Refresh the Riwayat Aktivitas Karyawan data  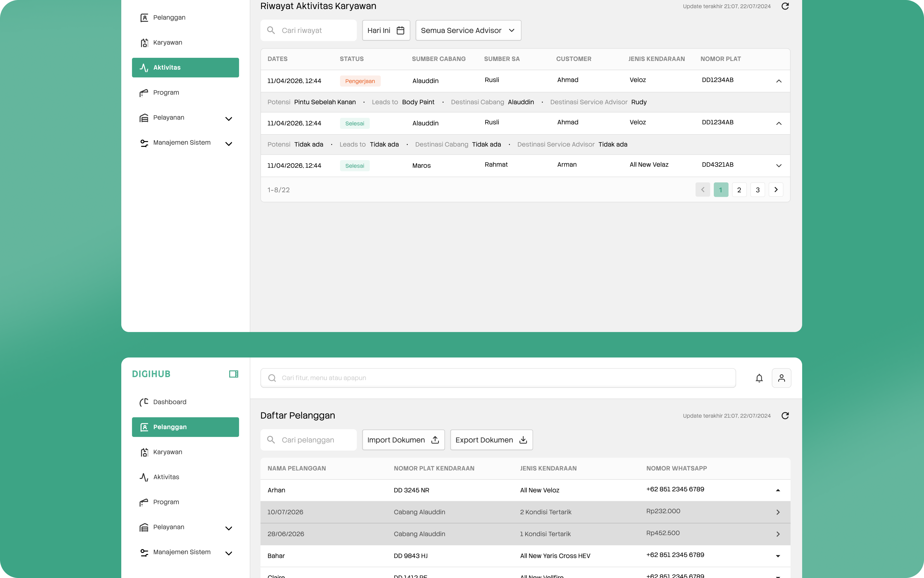[x=785, y=6]
